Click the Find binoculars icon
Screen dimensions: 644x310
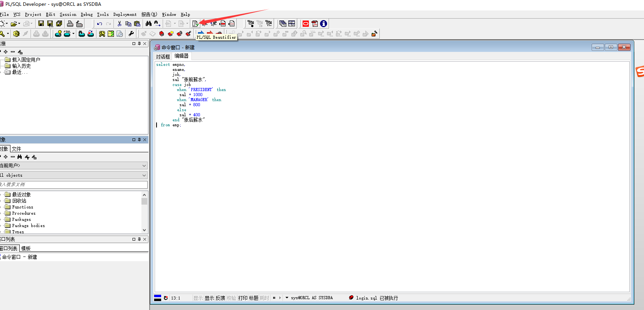click(148, 24)
